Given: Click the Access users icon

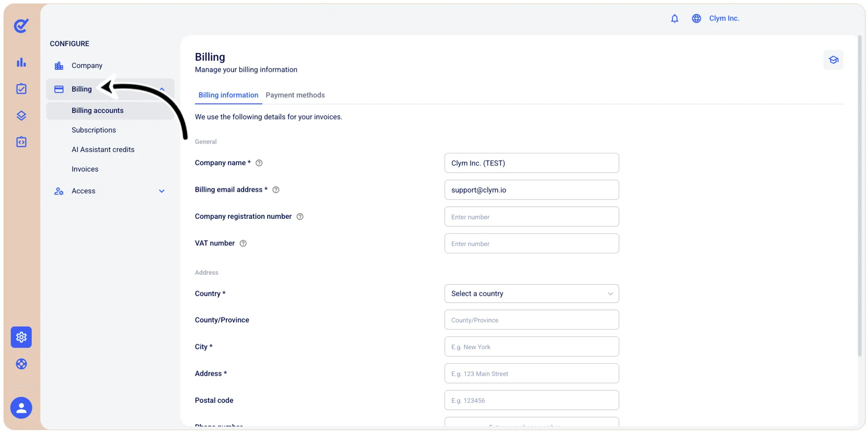Looking at the screenshot, I should click(x=59, y=191).
